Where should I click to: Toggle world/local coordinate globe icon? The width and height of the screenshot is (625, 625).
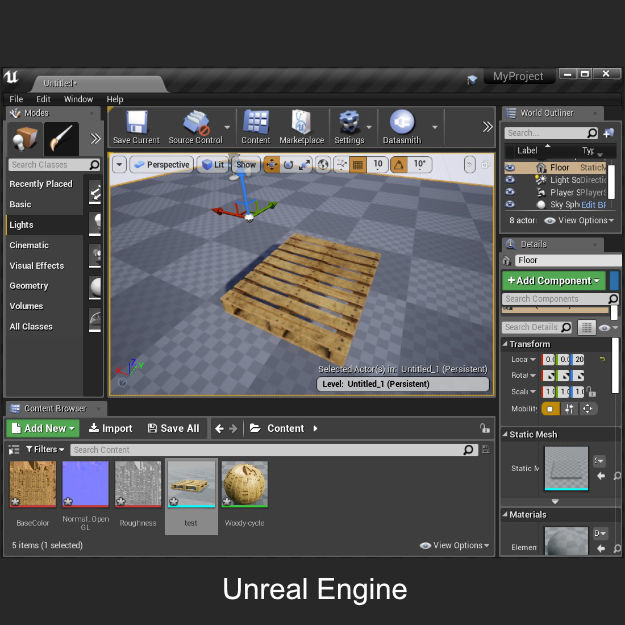pyautogui.click(x=323, y=164)
